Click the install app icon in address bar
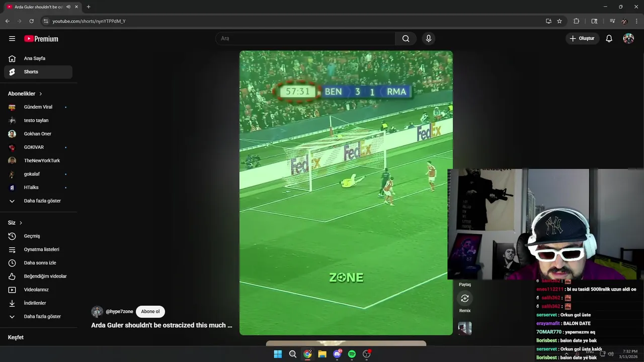 [x=548, y=21]
